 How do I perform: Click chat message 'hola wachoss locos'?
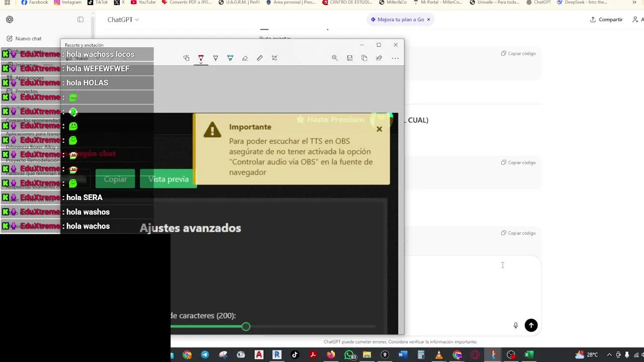[100, 54]
